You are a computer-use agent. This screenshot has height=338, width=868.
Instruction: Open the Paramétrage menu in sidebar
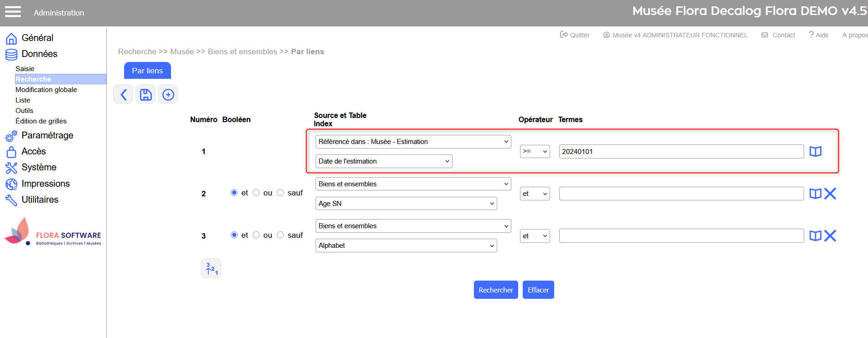(47, 135)
